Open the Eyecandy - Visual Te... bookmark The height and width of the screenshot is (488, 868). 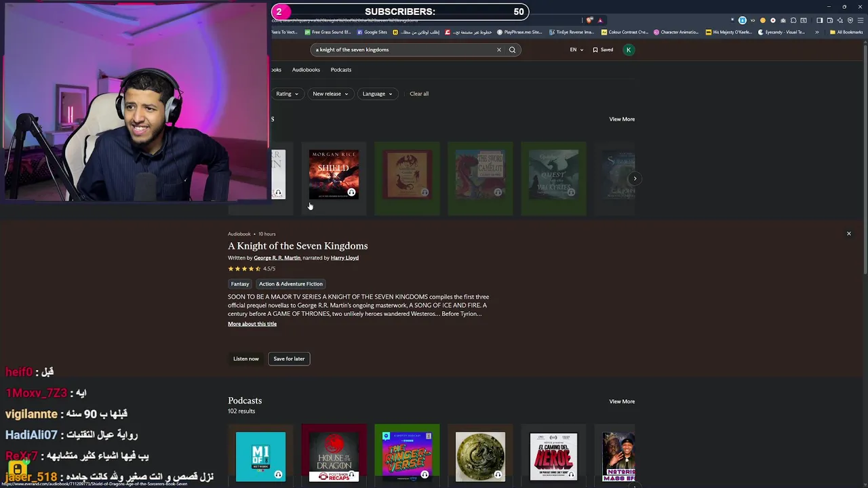tap(781, 32)
